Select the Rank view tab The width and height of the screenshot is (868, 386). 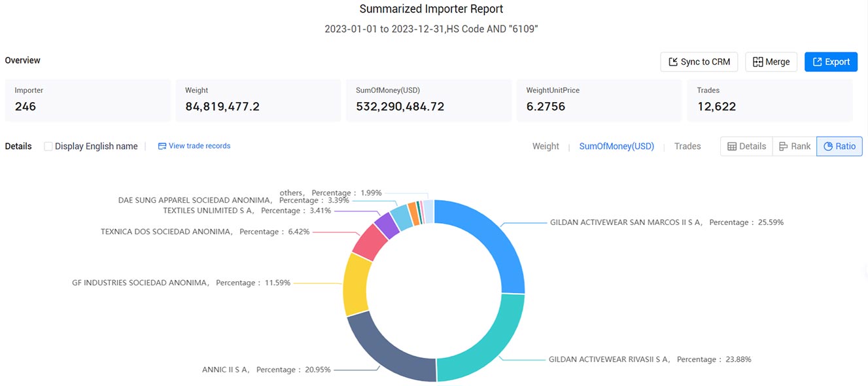[x=795, y=147]
